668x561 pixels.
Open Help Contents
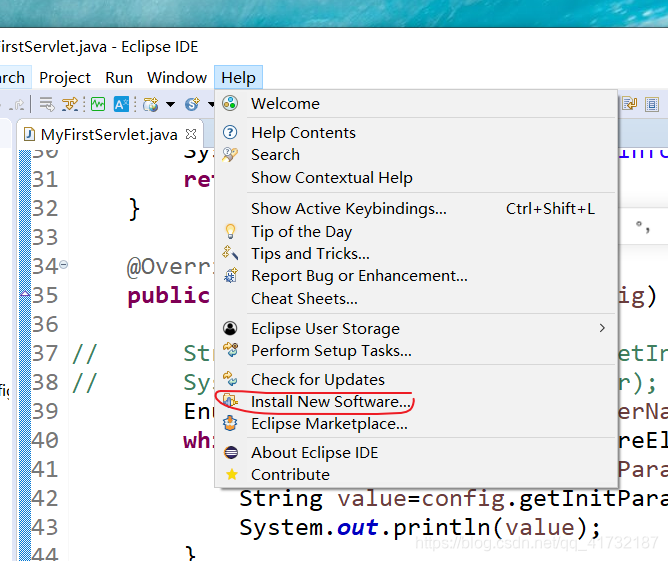coord(415,132)
